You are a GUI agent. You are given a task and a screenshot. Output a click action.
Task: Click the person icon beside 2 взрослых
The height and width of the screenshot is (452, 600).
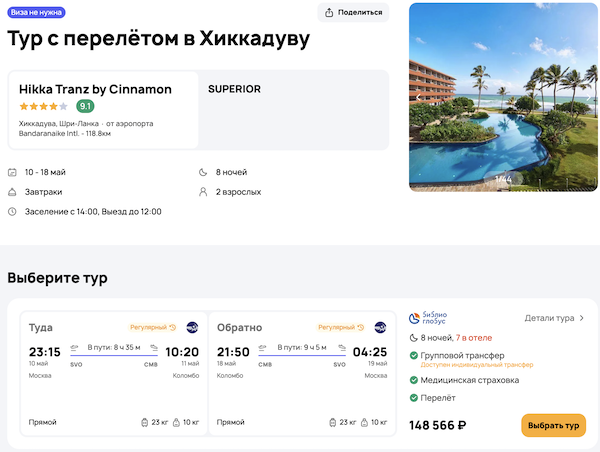[205, 192]
